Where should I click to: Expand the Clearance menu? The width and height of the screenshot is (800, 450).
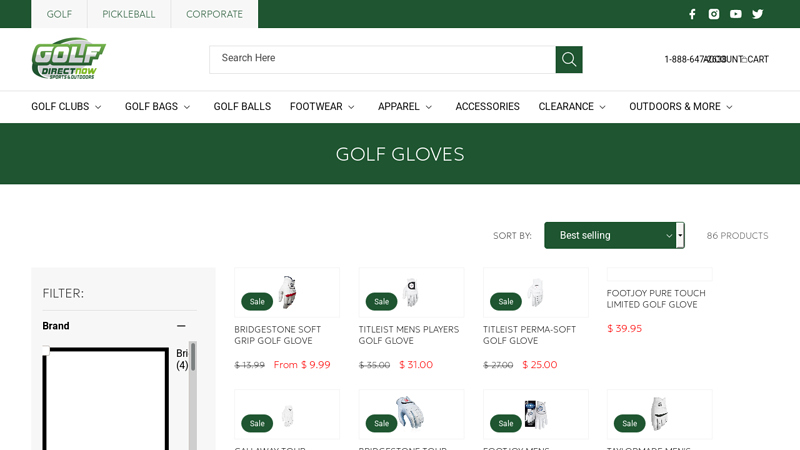click(x=572, y=107)
